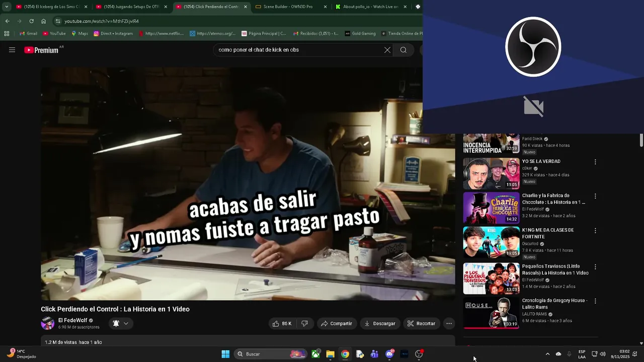Select the youtube.com URL in address bar
644x362 pixels.
101,21
